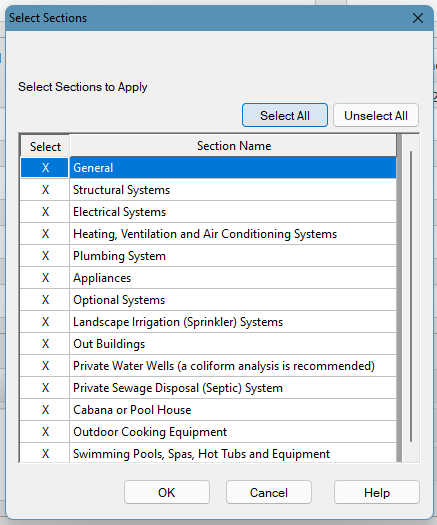Viewport: 437px width, 525px height.
Task: Confirm with the OK button
Action: tap(167, 493)
